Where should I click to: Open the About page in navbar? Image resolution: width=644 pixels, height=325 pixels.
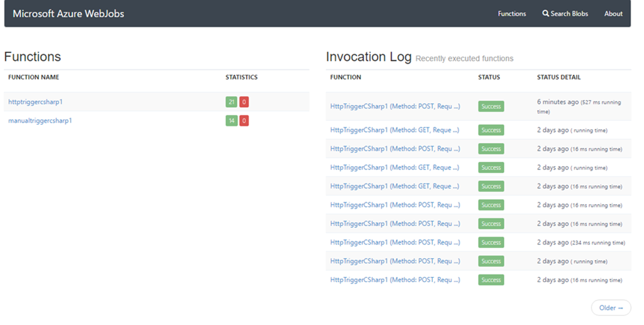[x=613, y=14]
